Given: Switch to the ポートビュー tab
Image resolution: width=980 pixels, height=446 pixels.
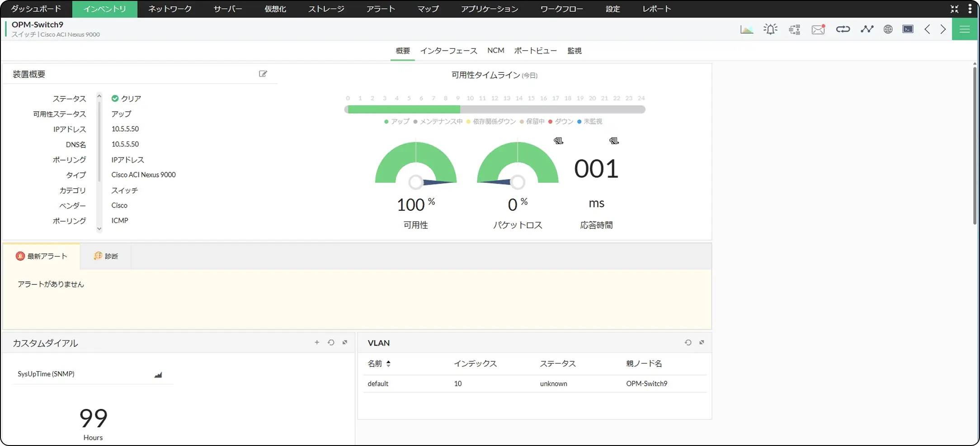Looking at the screenshot, I should [535, 51].
